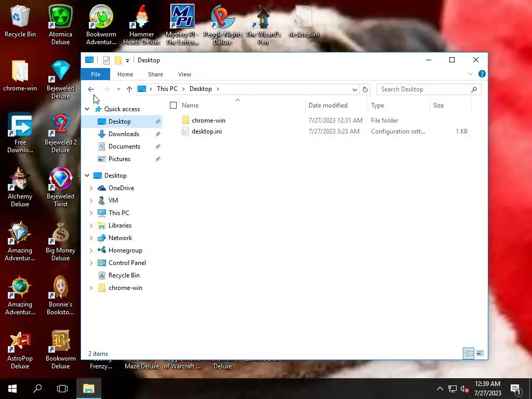The width and height of the screenshot is (532, 399).
Task: Switch to Details view layout icon
Action: coord(469,353)
